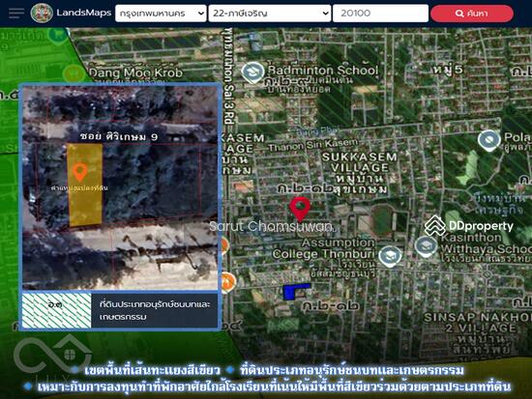Image resolution: width=532 pixels, height=399 pixels.
Task: Click the parcel number field showing 20100
Action: point(380,14)
